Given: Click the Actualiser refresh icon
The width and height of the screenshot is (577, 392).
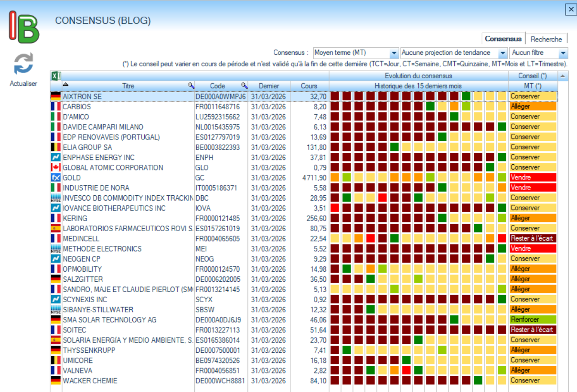Looking at the screenshot, I should tap(23, 64).
